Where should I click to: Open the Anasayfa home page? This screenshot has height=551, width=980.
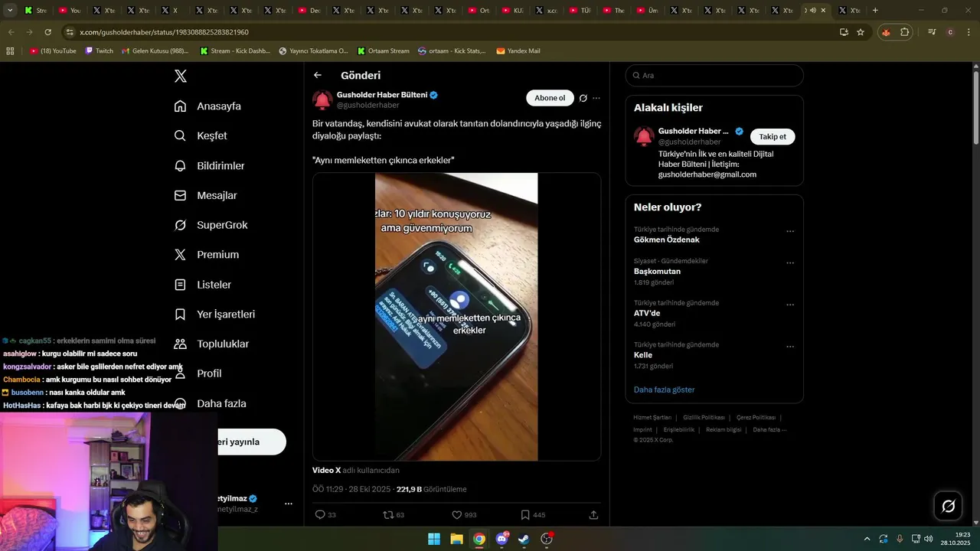click(x=207, y=106)
